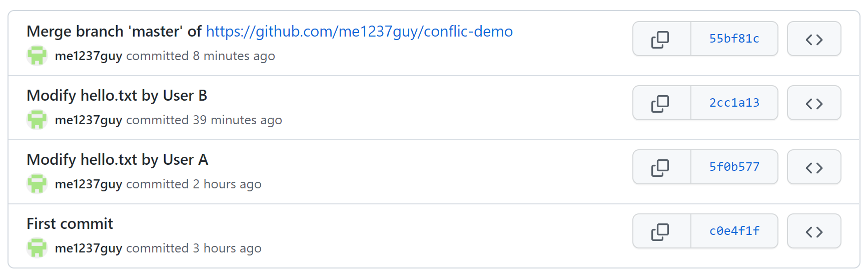Open the conflic-demo GitHub URL link
This screenshot has width=868, height=274.
[359, 32]
